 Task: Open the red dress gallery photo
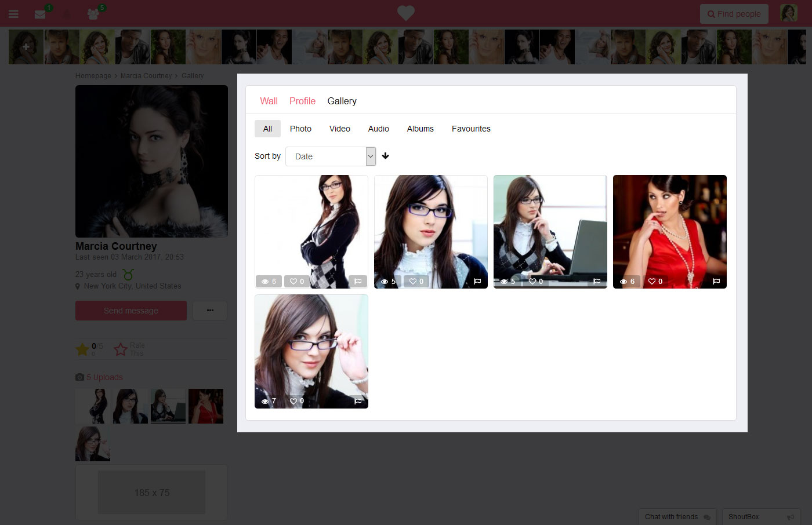pyautogui.click(x=670, y=232)
